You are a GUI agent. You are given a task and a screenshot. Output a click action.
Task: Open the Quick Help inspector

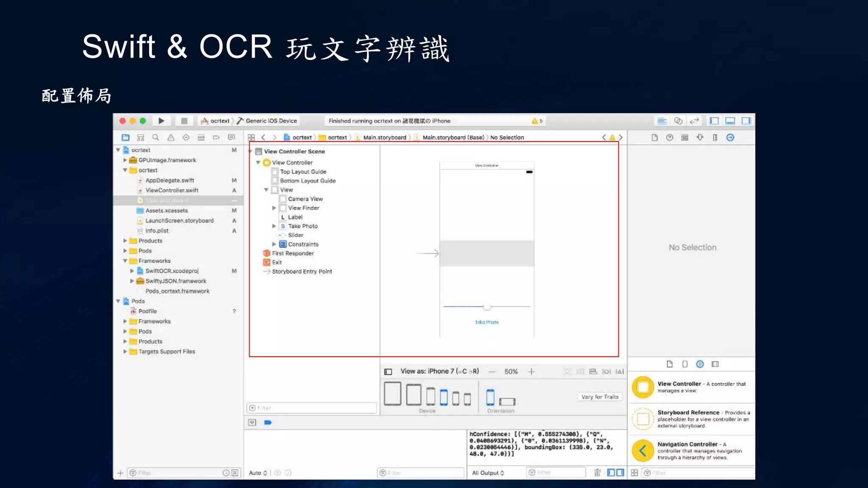point(670,137)
